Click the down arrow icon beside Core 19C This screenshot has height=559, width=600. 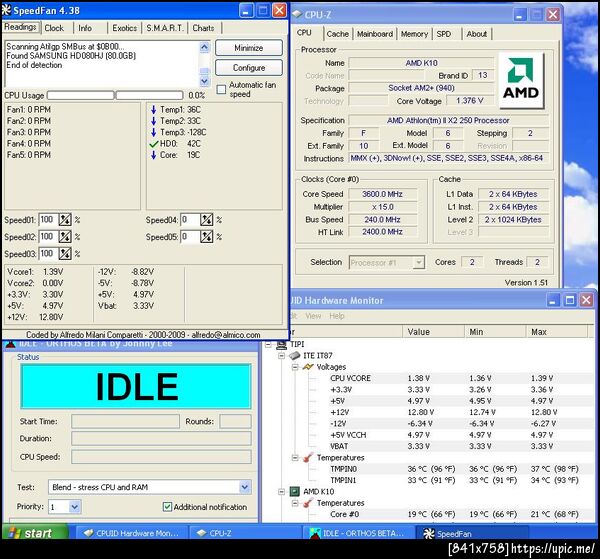tap(153, 155)
